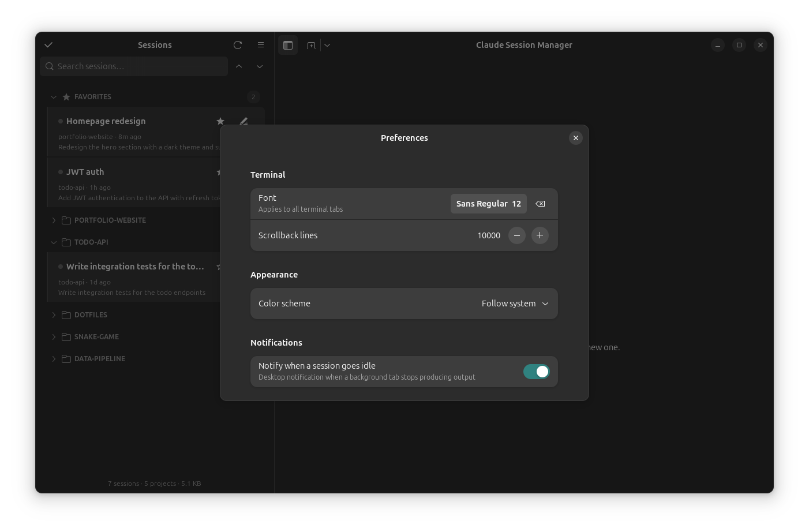Screen dimensions: 809x532
Task: Click the new tab icon
Action: tap(311, 45)
